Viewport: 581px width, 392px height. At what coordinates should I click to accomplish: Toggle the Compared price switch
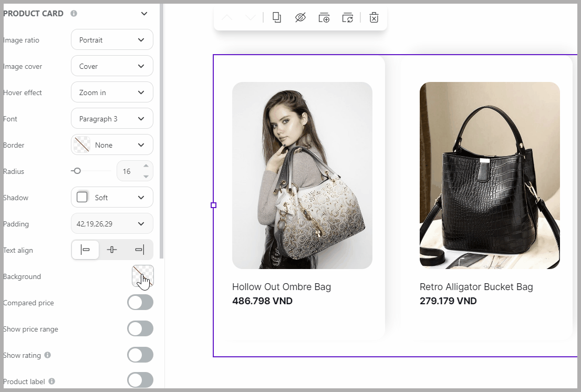[x=140, y=302]
